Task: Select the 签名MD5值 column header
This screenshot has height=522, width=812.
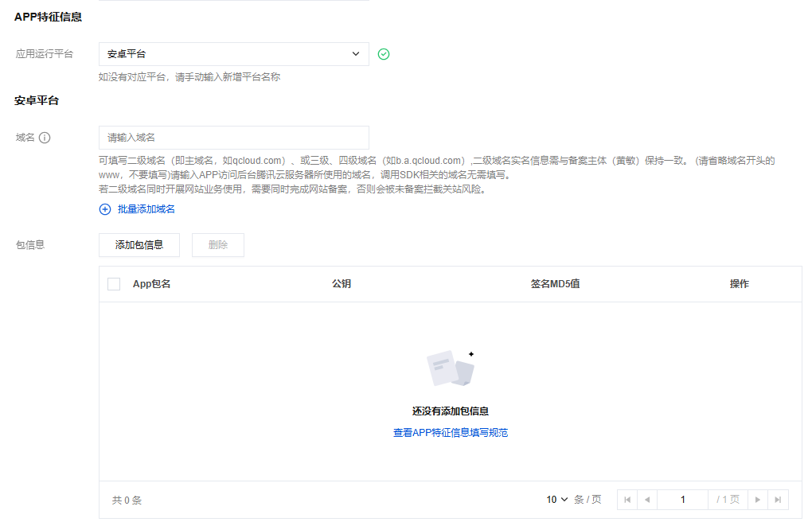Action: click(555, 284)
